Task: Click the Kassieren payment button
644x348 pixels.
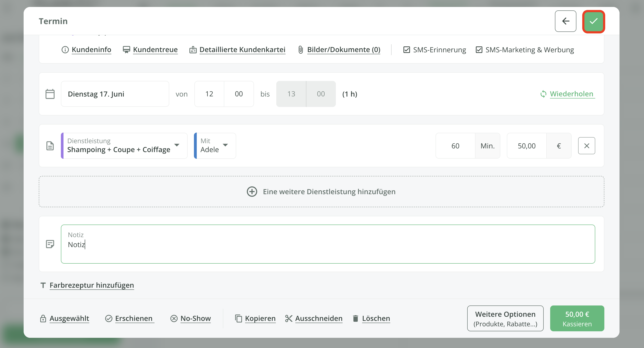Action: coord(577,318)
